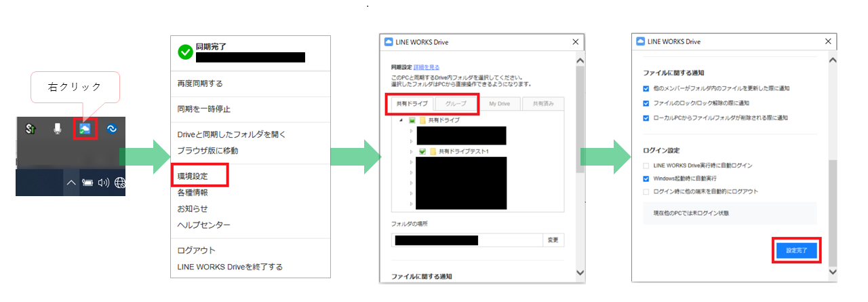Click the LINE WORKS Drive tray icon
The height and width of the screenshot is (302, 868).
(x=86, y=128)
